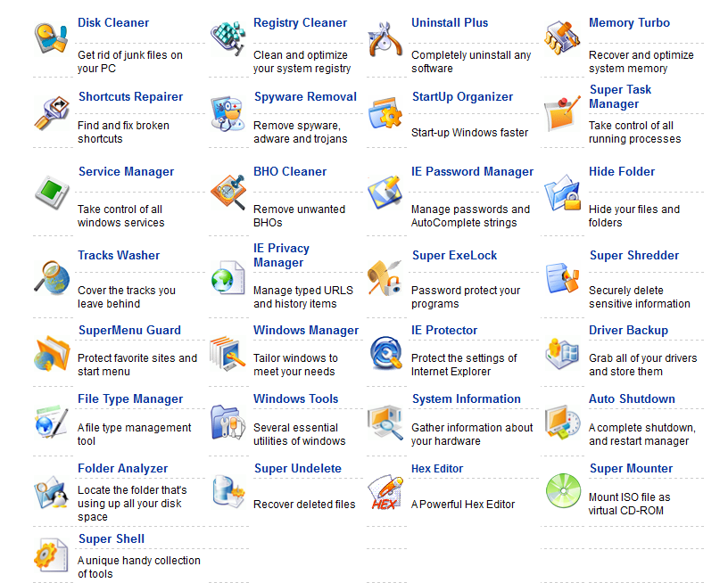
Task: Launch the Spyware Removal icon
Action: pos(227,114)
